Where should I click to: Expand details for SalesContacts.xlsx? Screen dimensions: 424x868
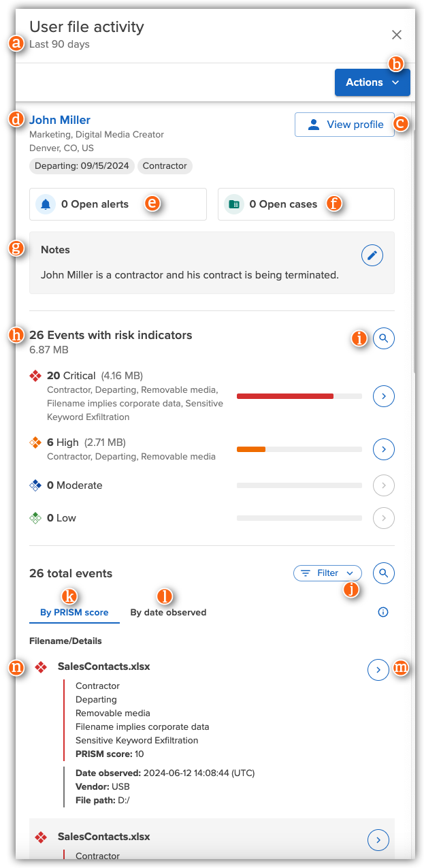pyautogui.click(x=378, y=670)
